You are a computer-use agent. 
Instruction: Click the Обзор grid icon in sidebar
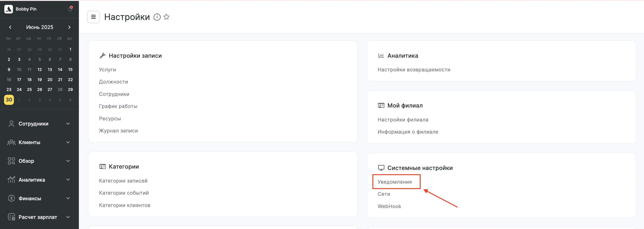coord(11,161)
